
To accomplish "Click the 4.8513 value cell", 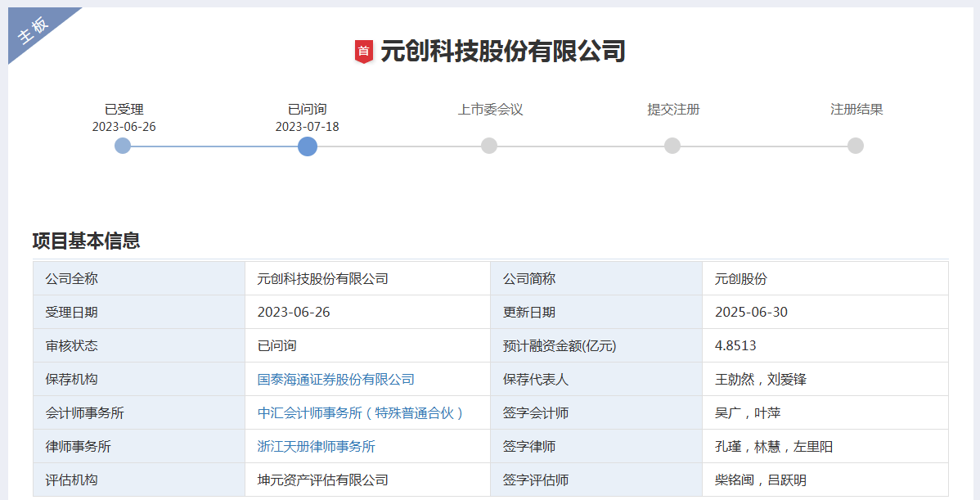I will click(825, 345).
